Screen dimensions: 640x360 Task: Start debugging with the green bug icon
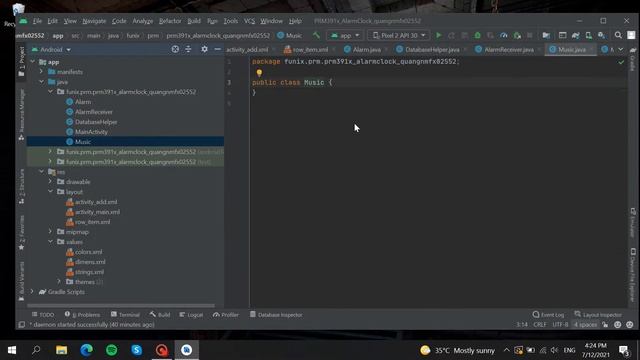pos(477,36)
